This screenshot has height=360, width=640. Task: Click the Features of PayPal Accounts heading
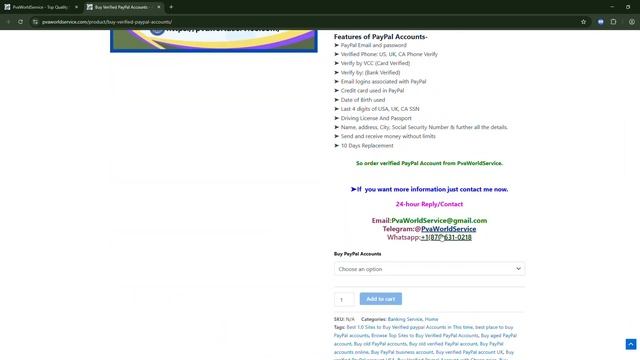tap(380, 37)
